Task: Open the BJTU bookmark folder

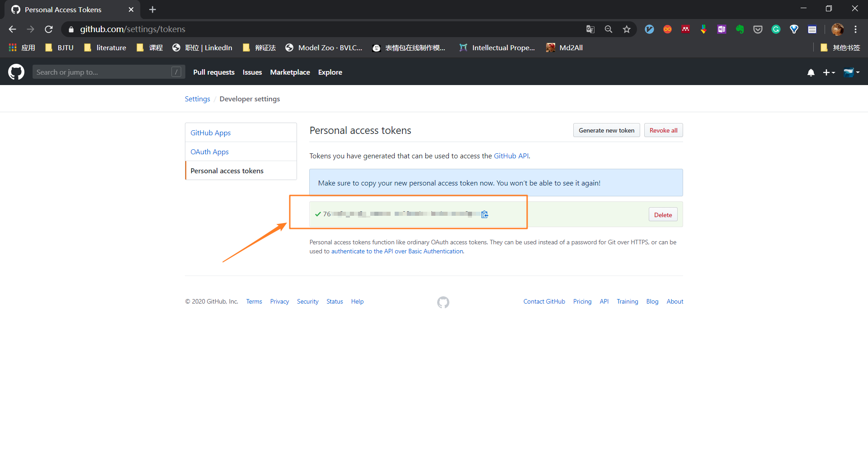Action: 59,48
